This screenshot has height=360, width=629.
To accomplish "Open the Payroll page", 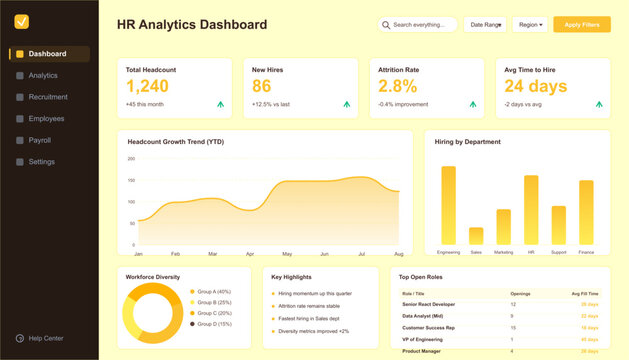I will 49,140.
